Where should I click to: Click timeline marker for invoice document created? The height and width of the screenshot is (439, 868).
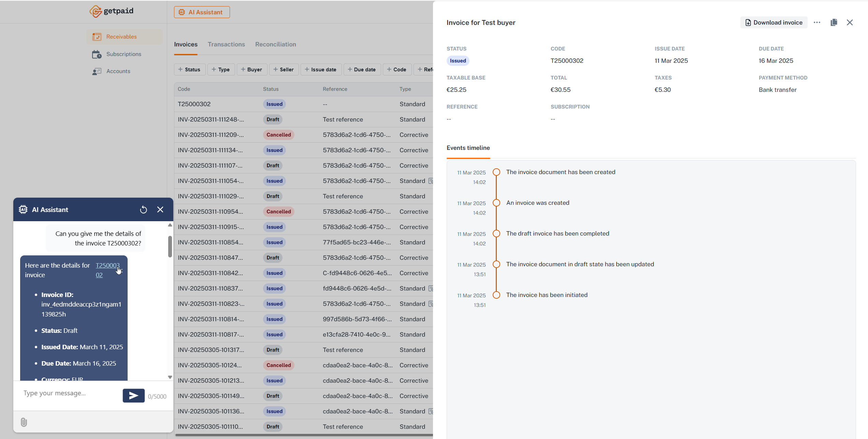tap(496, 172)
